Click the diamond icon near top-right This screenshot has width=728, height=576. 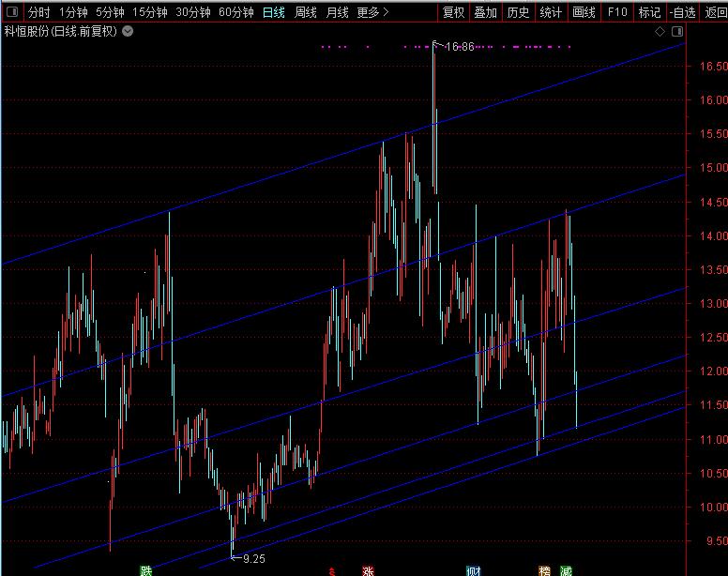[660, 31]
